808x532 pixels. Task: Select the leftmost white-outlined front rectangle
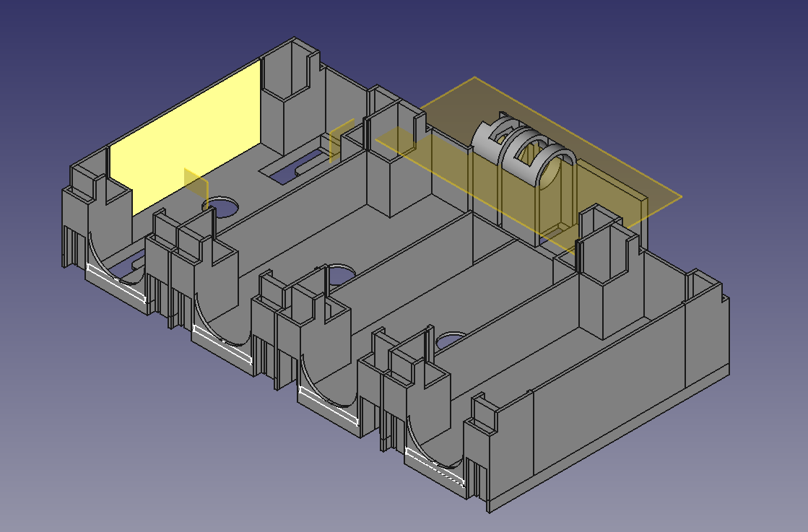click(116, 284)
